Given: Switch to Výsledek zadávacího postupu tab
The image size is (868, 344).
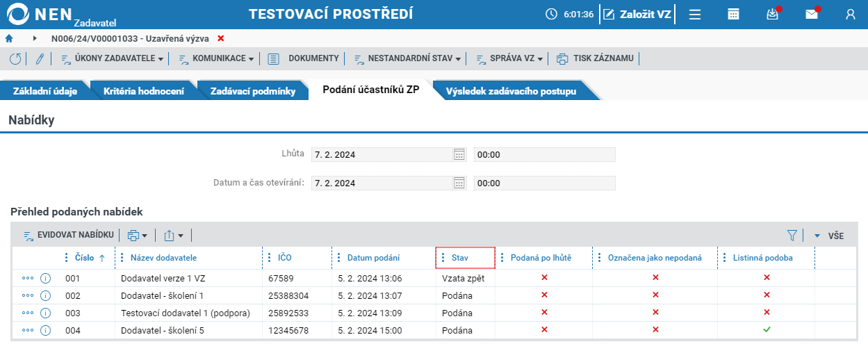Looking at the screenshot, I should [x=511, y=91].
